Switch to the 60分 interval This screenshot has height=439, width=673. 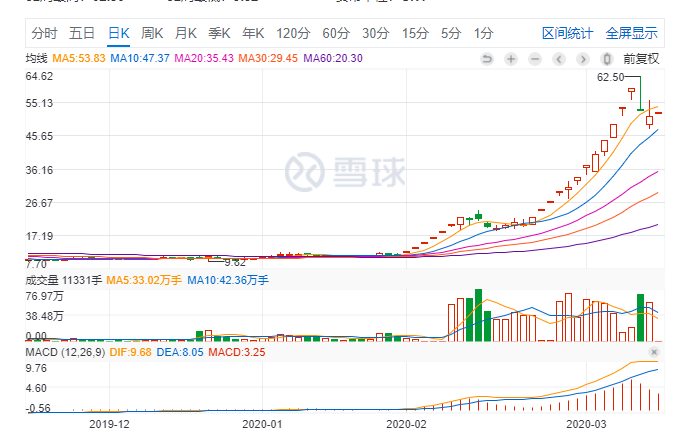coord(335,33)
